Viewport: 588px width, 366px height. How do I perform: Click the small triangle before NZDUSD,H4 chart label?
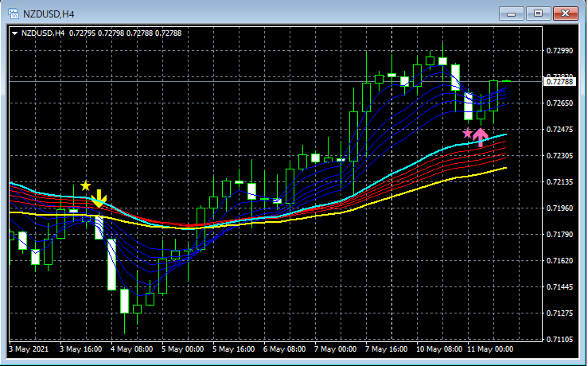coord(15,33)
